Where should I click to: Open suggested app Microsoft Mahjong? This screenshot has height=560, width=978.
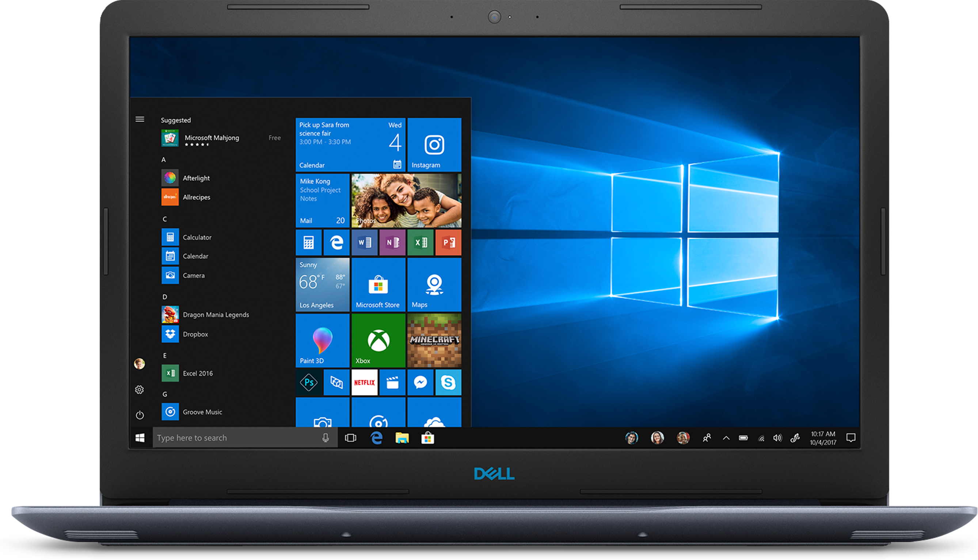click(x=221, y=138)
